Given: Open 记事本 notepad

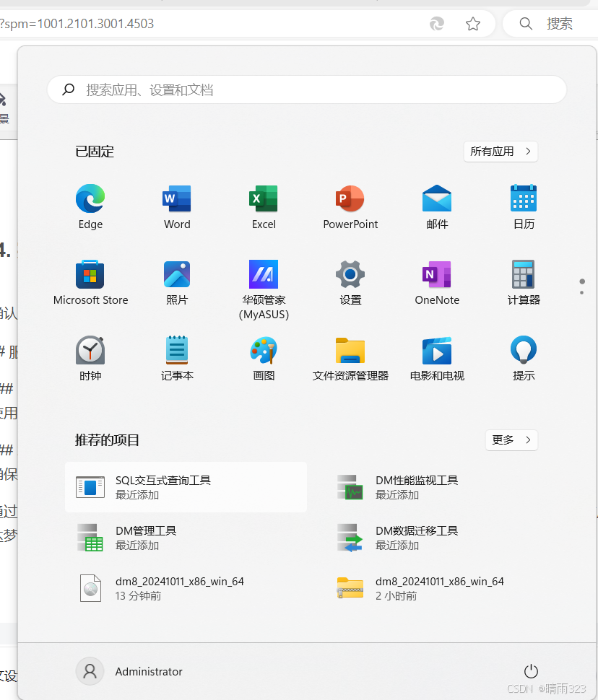Looking at the screenshot, I should coord(177,359).
